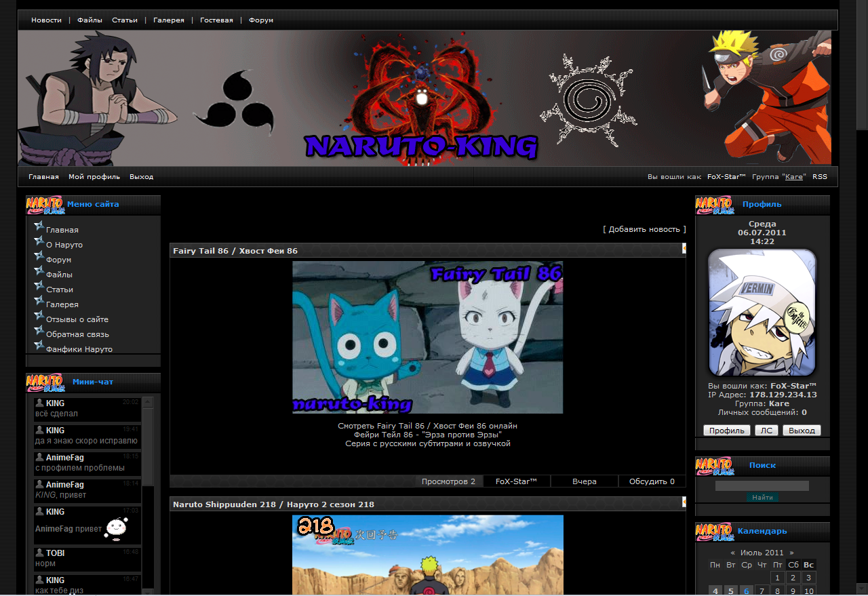Viewport: 868px width, 596px height.
Task: Open the RSS feed link
Action: tap(820, 177)
